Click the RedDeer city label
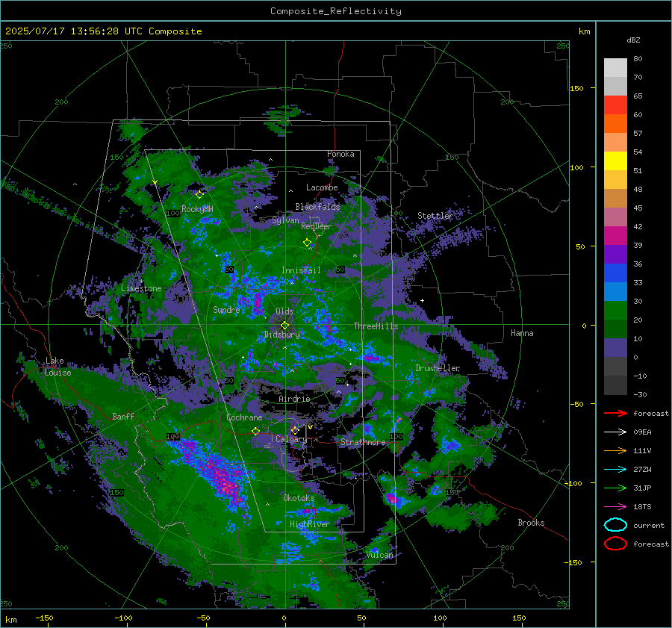672x628 pixels. coord(317,226)
